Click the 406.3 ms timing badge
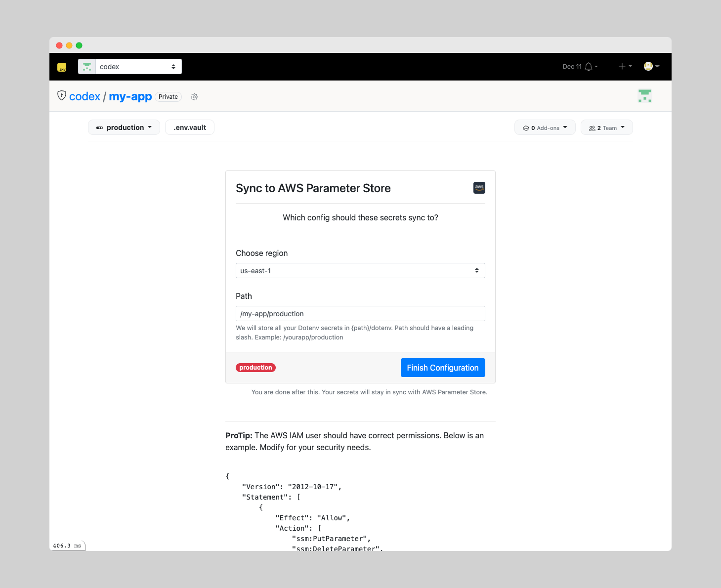Screen dimensions: 721x588 pyautogui.click(x=67, y=546)
